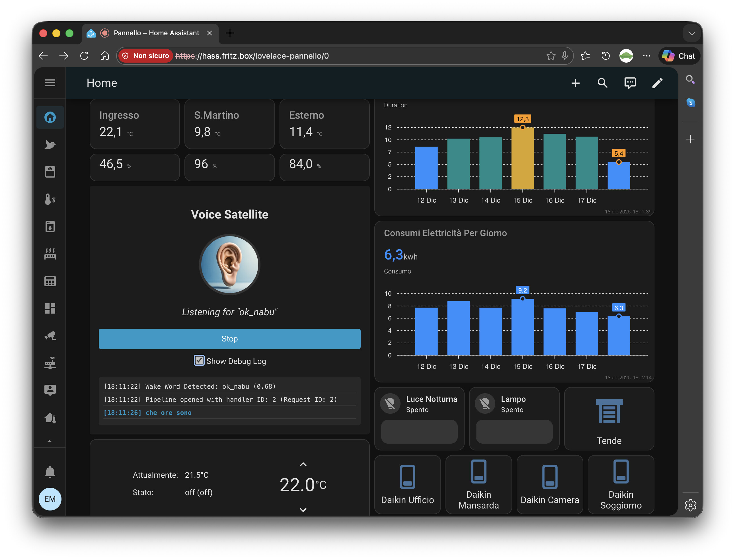Click the pencil edit dashboard icon
The width and height of the screenshot is (735, 560).
click(657, 83)
